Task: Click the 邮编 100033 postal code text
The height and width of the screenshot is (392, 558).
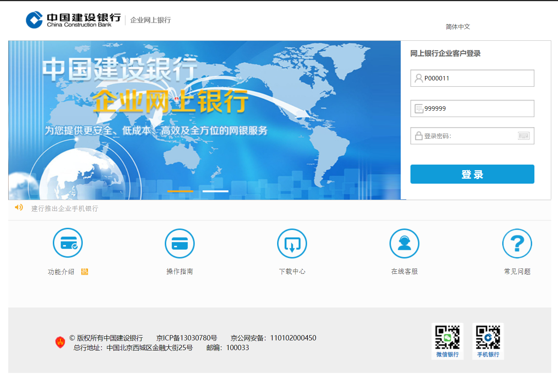Action: [228, 347]
